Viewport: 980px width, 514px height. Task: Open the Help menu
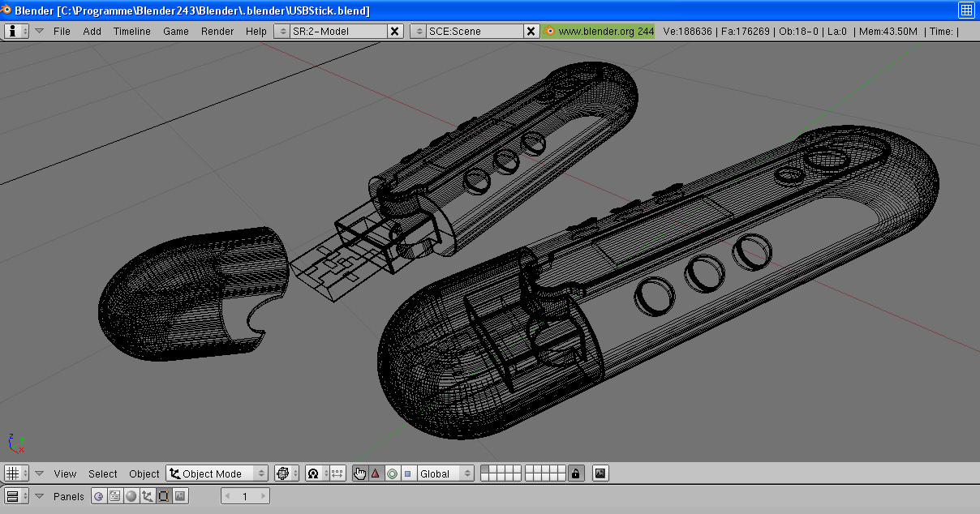pyautogui.click(x=256, y=31)
